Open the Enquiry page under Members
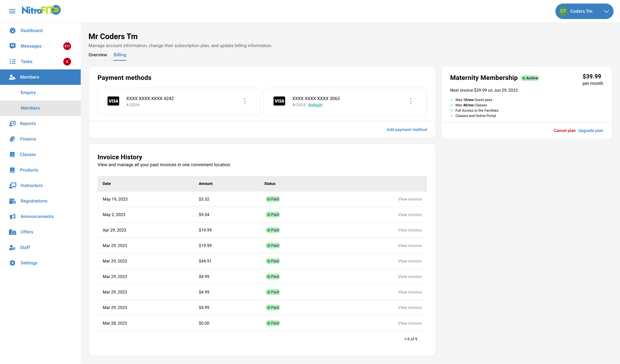620x364 pixels. click(28, 92)
